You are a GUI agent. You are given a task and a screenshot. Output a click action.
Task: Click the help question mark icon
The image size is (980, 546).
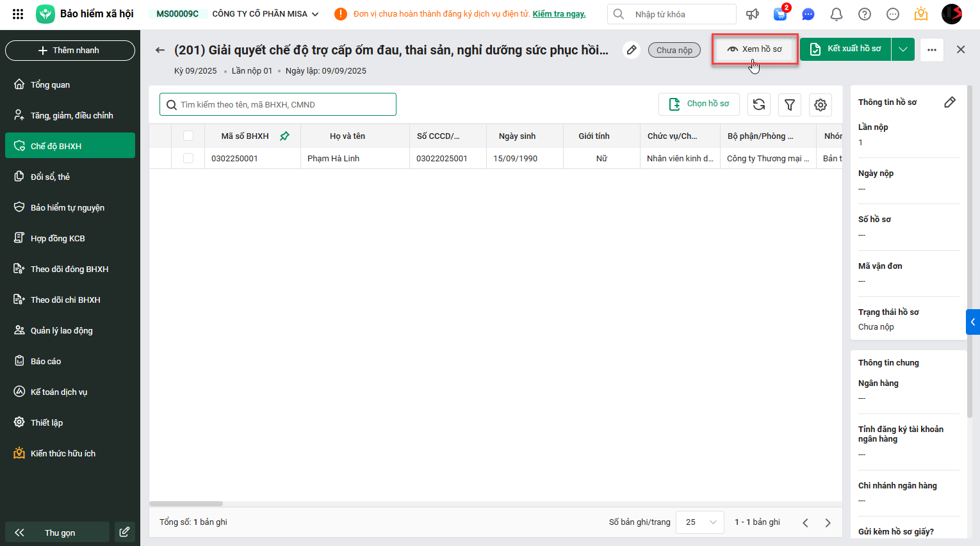865,14
